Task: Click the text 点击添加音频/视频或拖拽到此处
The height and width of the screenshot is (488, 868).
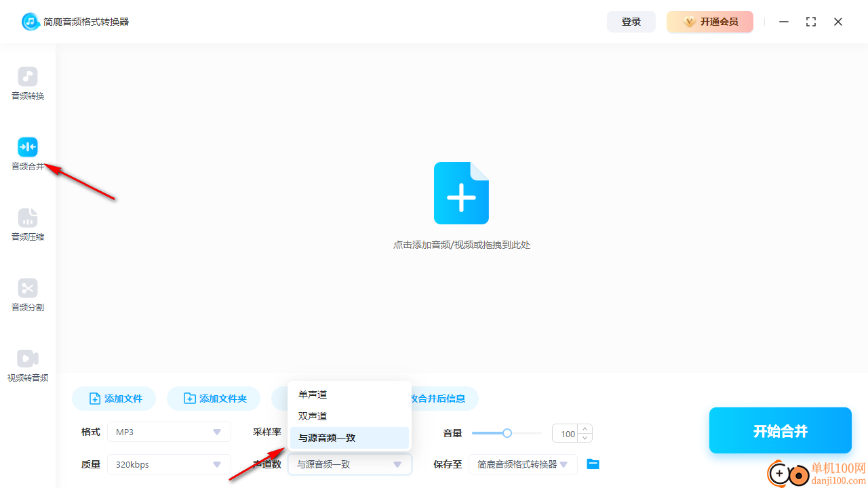Action: pyautogui.click(x=462, y=245)
